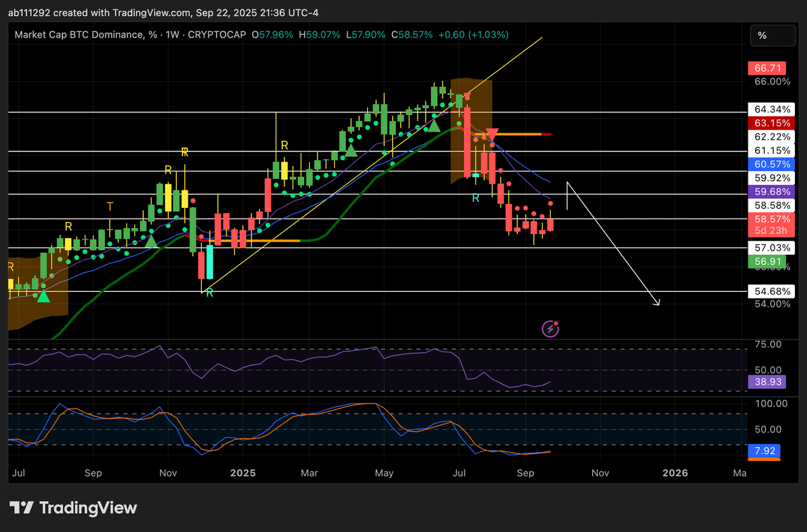Click the green up-triangle marker near the July peak
This screenshot has height=532, width=807.
coord(434,126)
